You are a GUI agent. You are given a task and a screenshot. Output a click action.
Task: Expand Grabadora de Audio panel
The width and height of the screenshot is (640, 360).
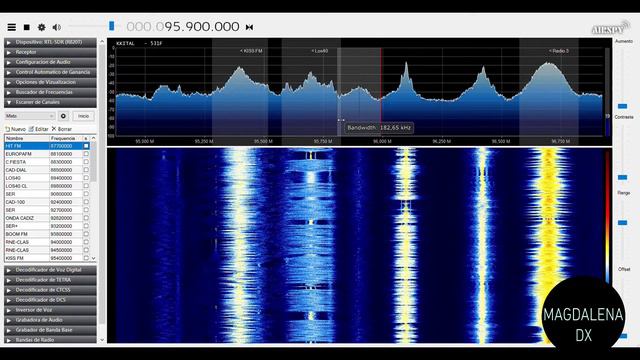50,320
